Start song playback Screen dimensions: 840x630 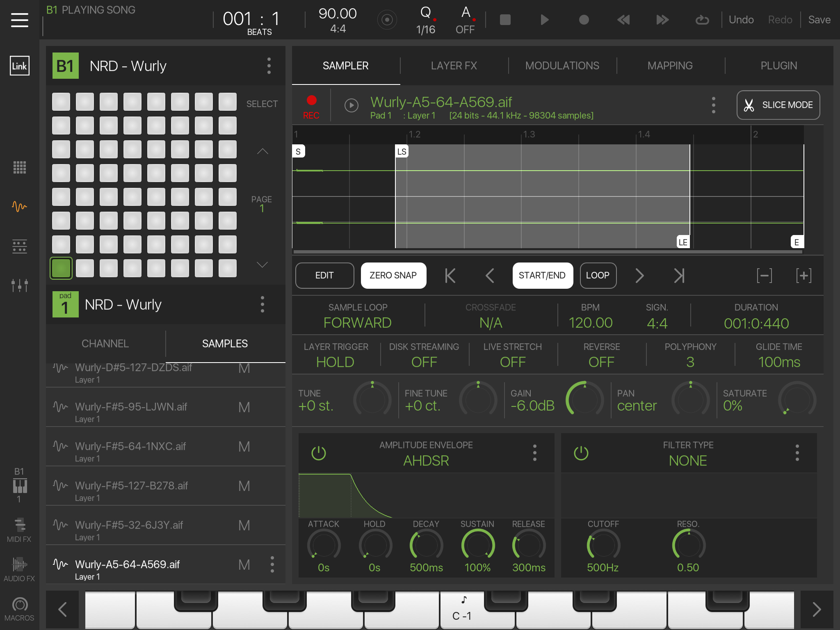point(544,20)
